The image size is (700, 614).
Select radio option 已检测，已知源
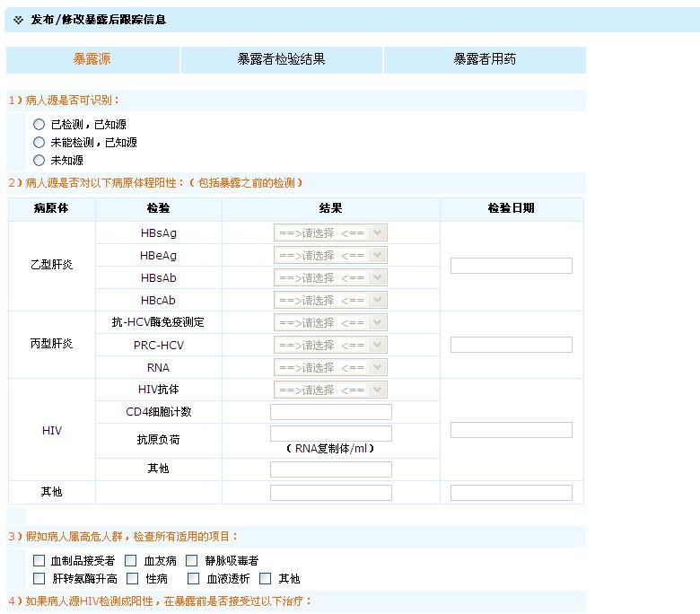[39, 124]
